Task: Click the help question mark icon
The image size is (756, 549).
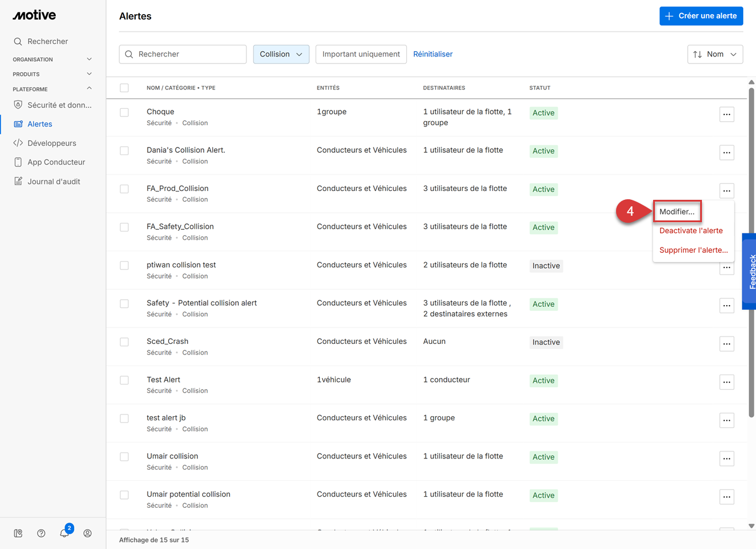Action: (x=41, y=533)
